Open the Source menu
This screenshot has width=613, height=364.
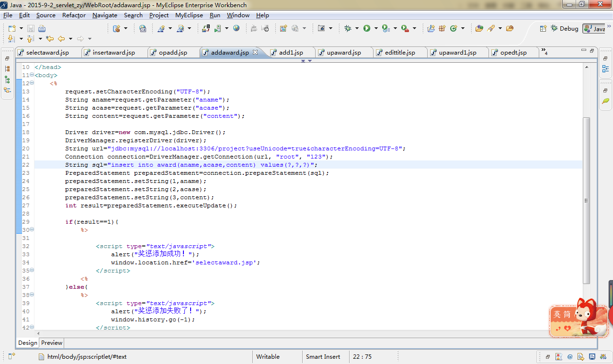[x=46, y=15]
